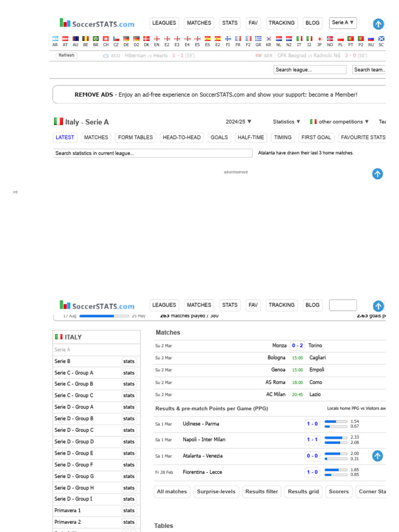The image size is (399, 532).
Task: Switch to the FORM TABLES tab
Action: coord(136,137)
